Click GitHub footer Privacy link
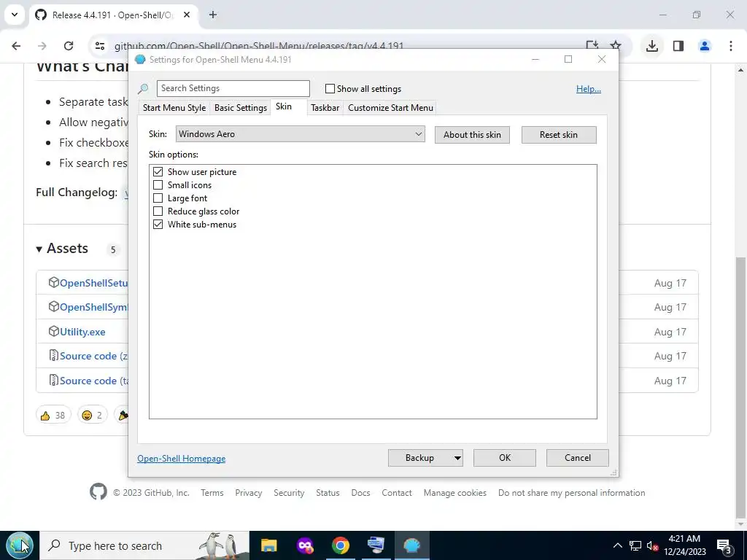Viewport: 747px width, 560px height. (x=248, y=493)
